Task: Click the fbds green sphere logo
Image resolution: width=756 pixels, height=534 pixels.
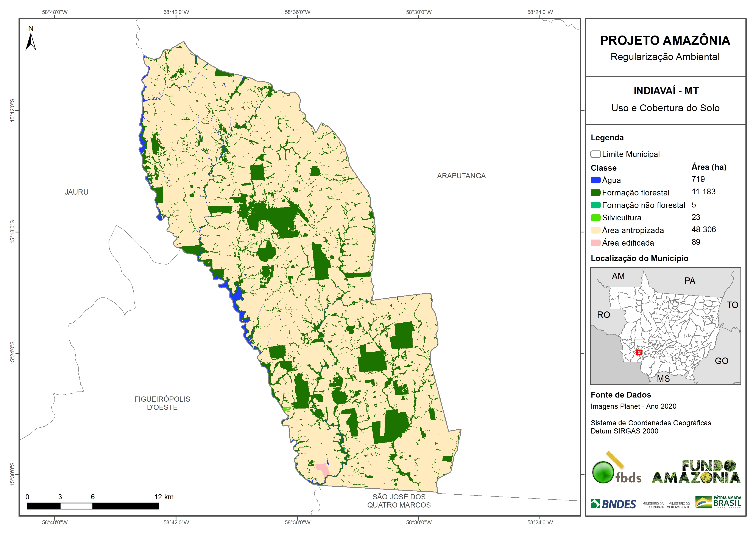Action: pos(603,472)
